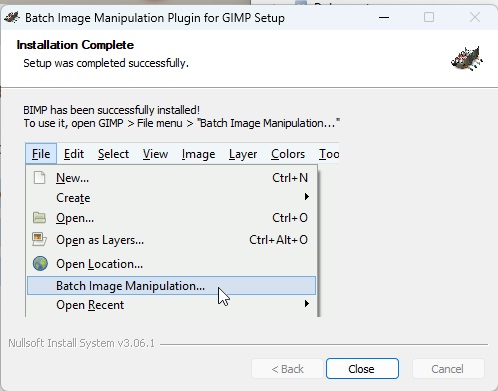Click the Open as Layers... entry
The width and height of the screenshot is (498, 391).
coord(171,240)
